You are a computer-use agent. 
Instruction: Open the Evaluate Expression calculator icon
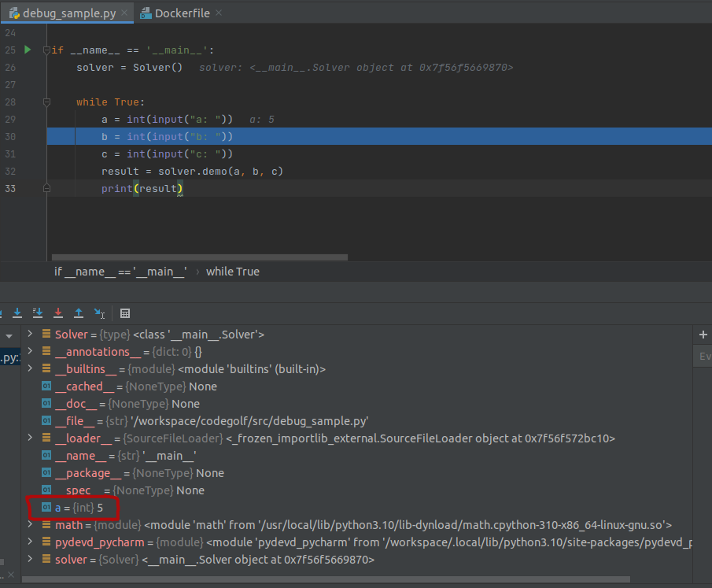click(125, 312)
